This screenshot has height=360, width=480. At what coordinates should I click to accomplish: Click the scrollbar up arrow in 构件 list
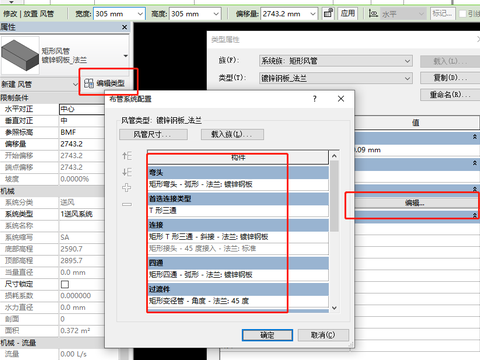(x=334, y=156)
